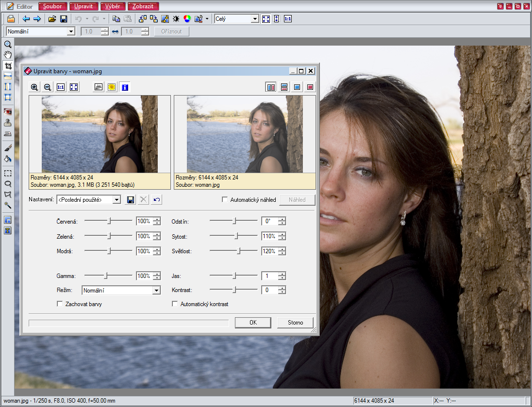532x407 pixels.
Task: Expand the redo history dropdown arrow
Action: click(x=104, y=19)
